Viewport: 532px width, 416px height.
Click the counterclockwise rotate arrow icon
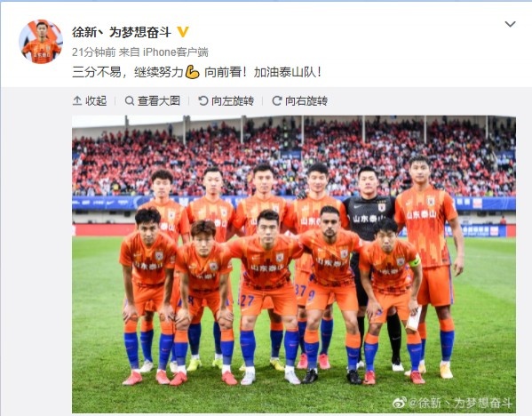coord(202,100)
